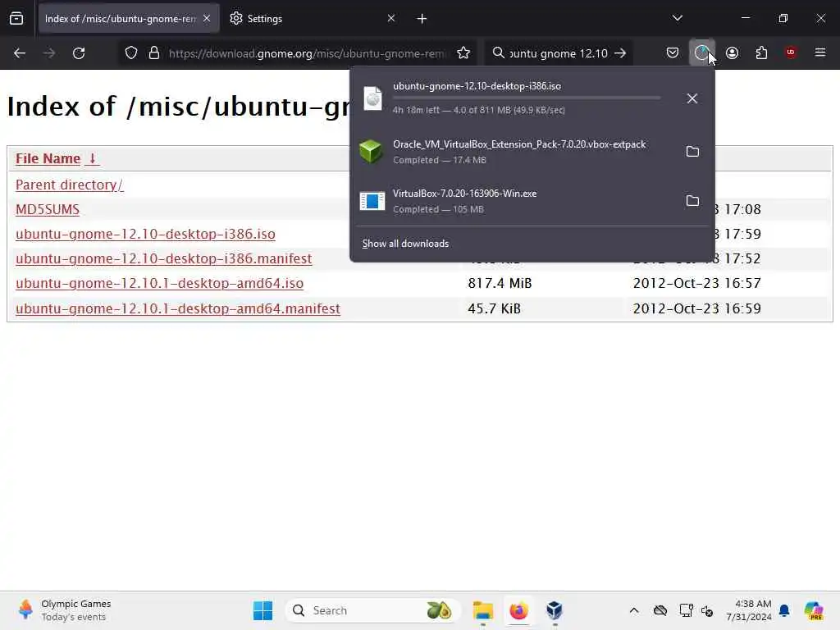Click the 45.7 KiB size cell
Screen dimensions: 840x630
click(x=494, y=309)
